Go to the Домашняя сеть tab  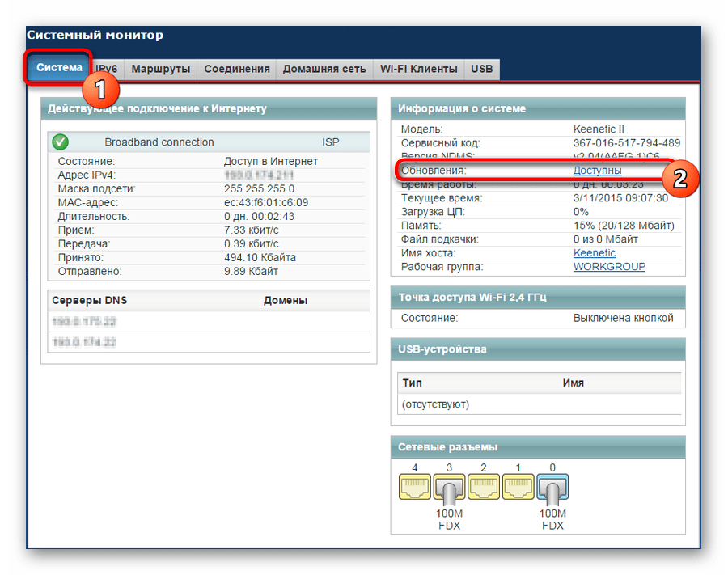pyautogui.click(x=324, y=70)
